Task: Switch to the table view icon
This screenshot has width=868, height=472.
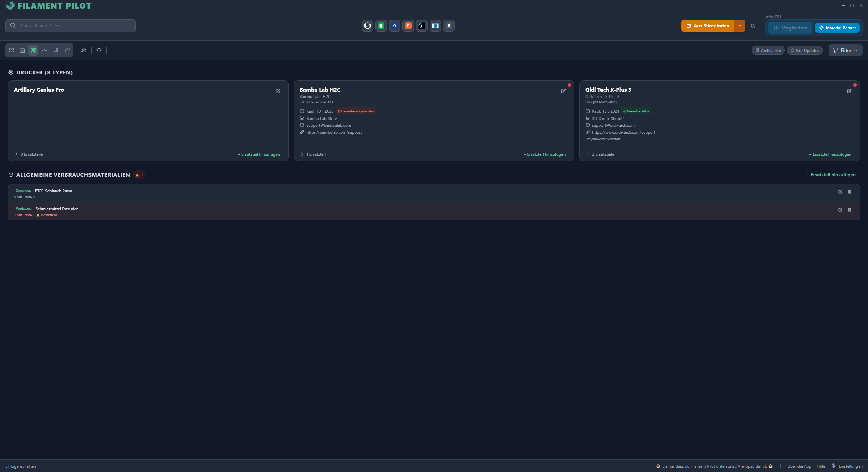Action: click(x=22, y=50)
